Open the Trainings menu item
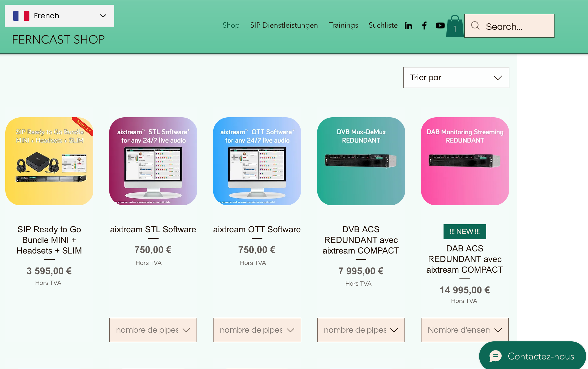This screenshot has width=588, height=369. click(x=343, y=25)
